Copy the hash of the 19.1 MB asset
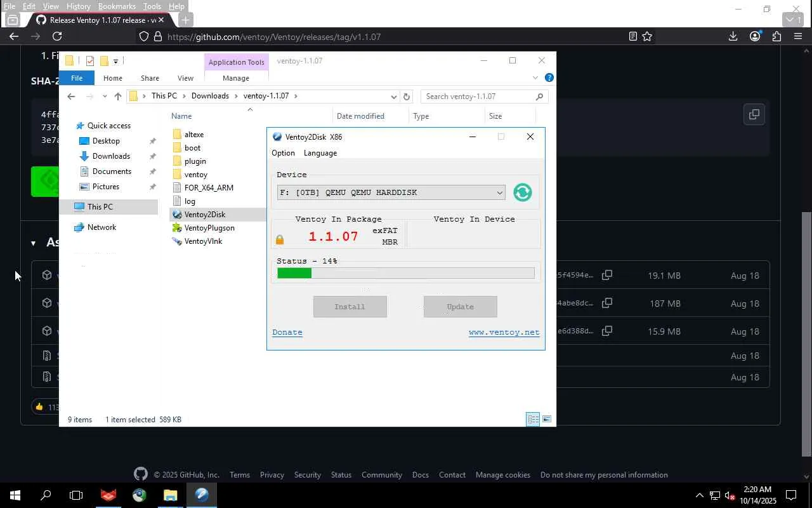 coord(607,275)
